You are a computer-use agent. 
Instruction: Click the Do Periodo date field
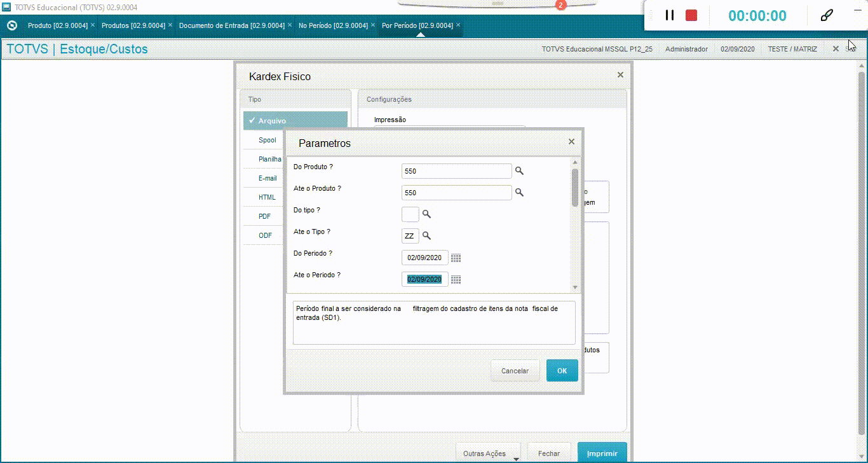click(425, 258)
